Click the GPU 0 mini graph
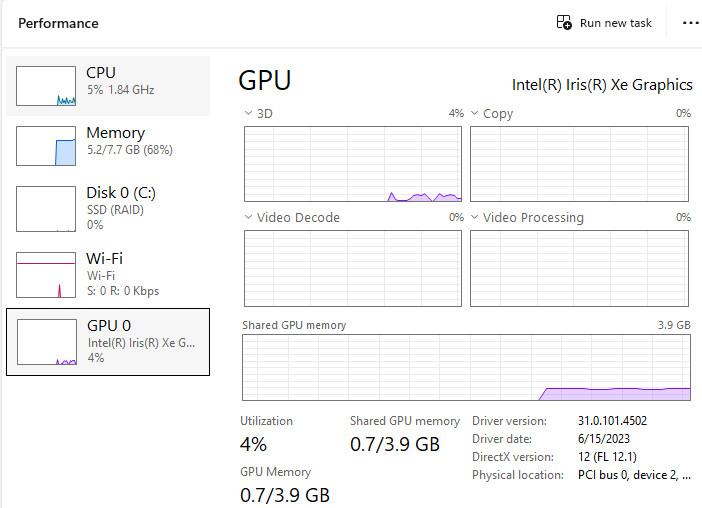 [47, 342]
